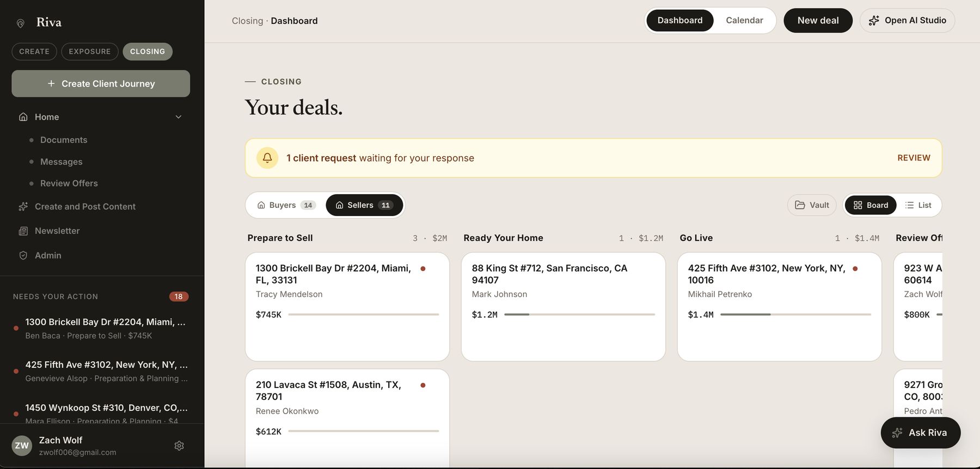This screenshot has height=469, width=980.
Task: Click the sparkle icon in Ask Riva
Action: [897, 433]
